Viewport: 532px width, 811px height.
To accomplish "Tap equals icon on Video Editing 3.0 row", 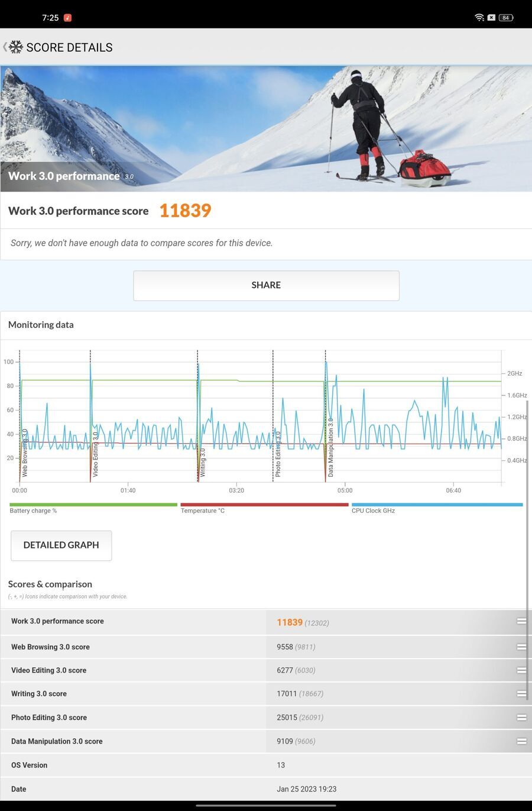I will [x=521, y=670].
